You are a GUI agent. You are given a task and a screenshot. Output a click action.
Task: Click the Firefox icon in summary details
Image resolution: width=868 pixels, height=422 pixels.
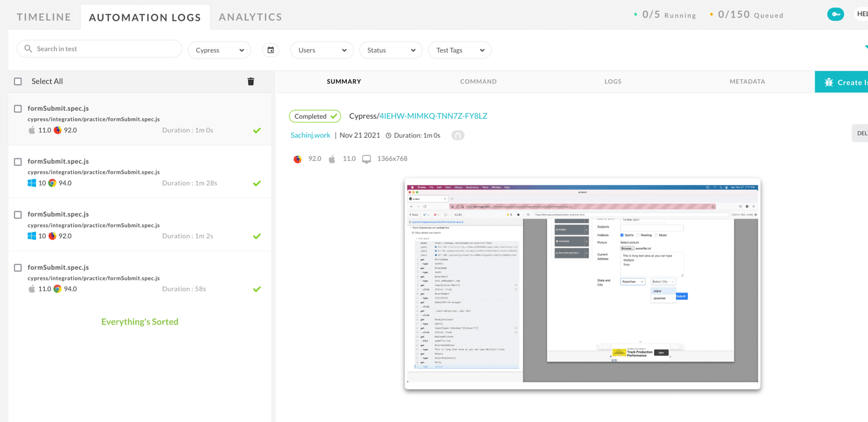(298, 159)
